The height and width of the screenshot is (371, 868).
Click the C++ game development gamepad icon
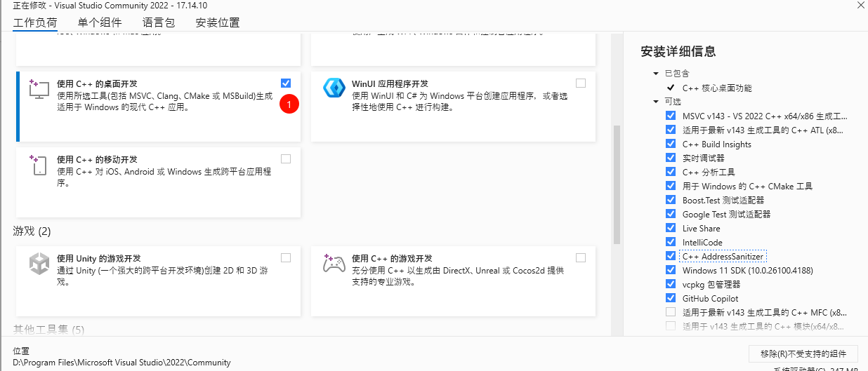334,264
